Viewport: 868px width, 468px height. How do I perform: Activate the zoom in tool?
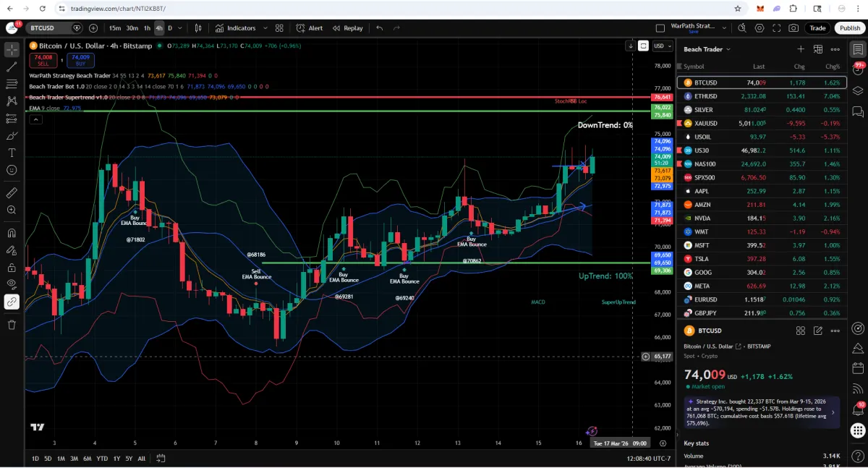[12, 210]
